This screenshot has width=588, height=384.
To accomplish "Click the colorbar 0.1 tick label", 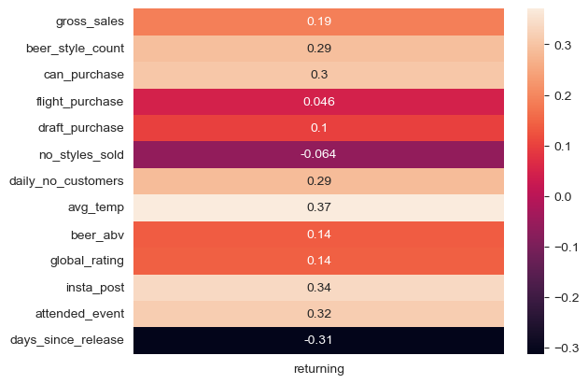I will pos(563,147).
